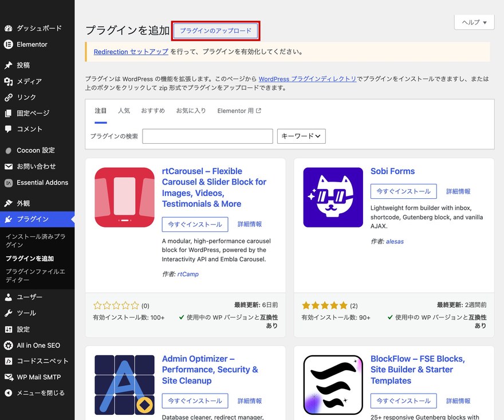Click 最終更新: 2週間前 text
Screen dimensions: 504x420
tap(462, 305)
